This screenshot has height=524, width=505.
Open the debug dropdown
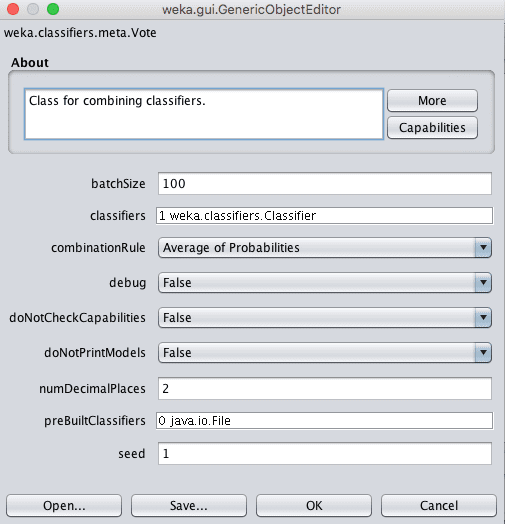click(325, 283)
